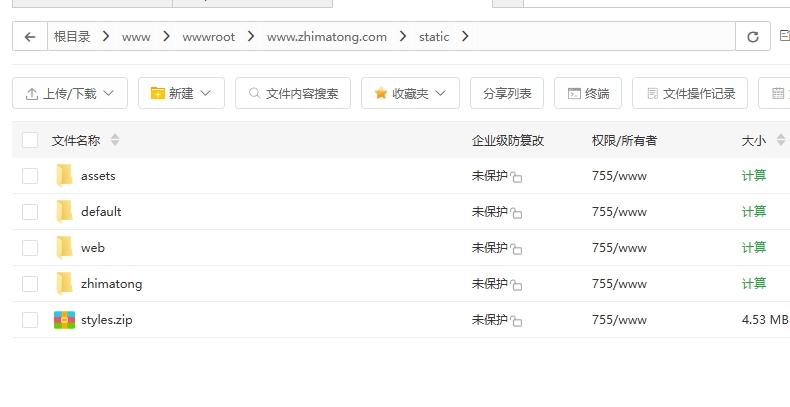Sort by file name using sort arrows

point(115,140)
